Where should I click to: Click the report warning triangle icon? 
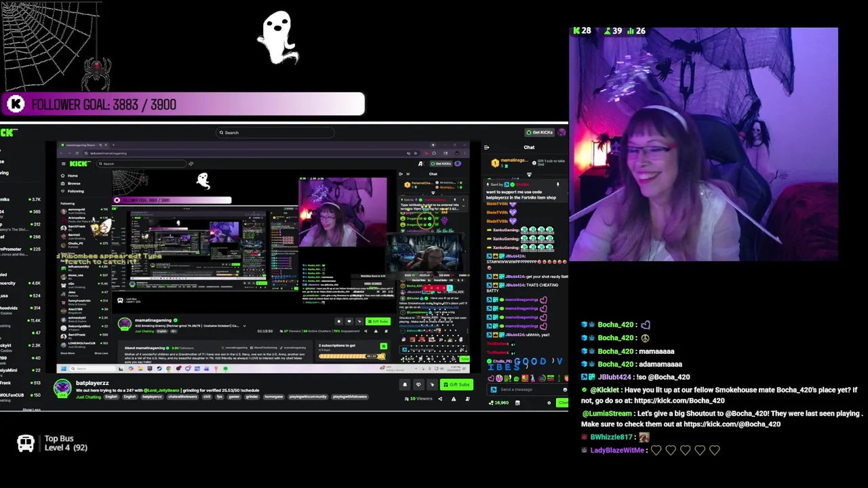pos(454,399)
